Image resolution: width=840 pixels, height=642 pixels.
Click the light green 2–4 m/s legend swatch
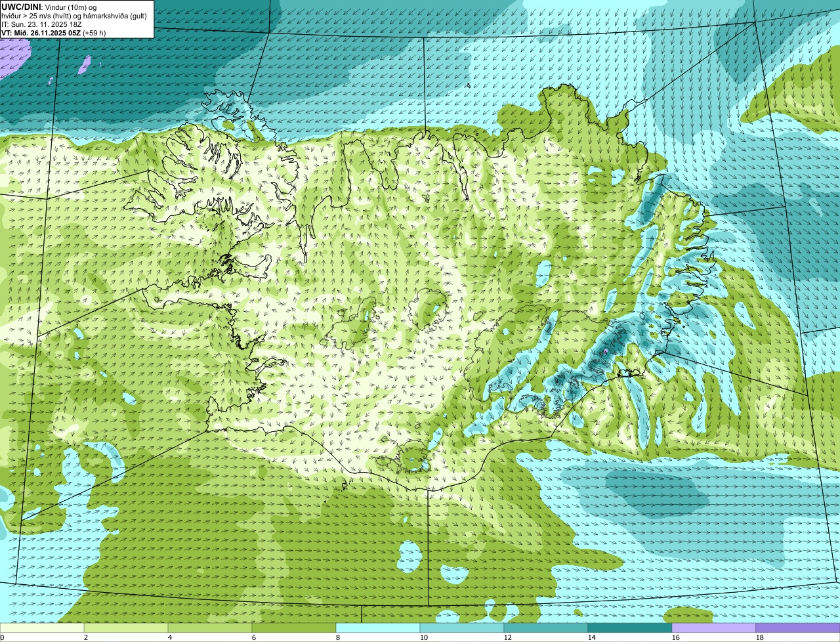tap(126, 628)
